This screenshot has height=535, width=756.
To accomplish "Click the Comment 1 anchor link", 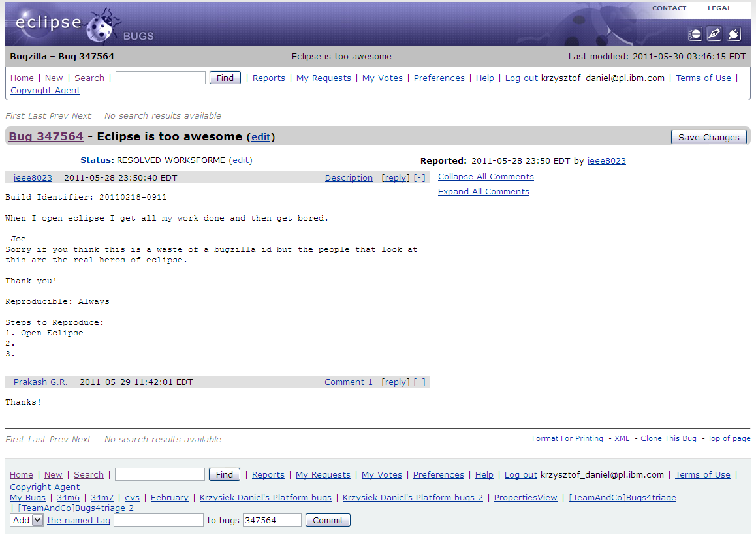I will [349, 382].
